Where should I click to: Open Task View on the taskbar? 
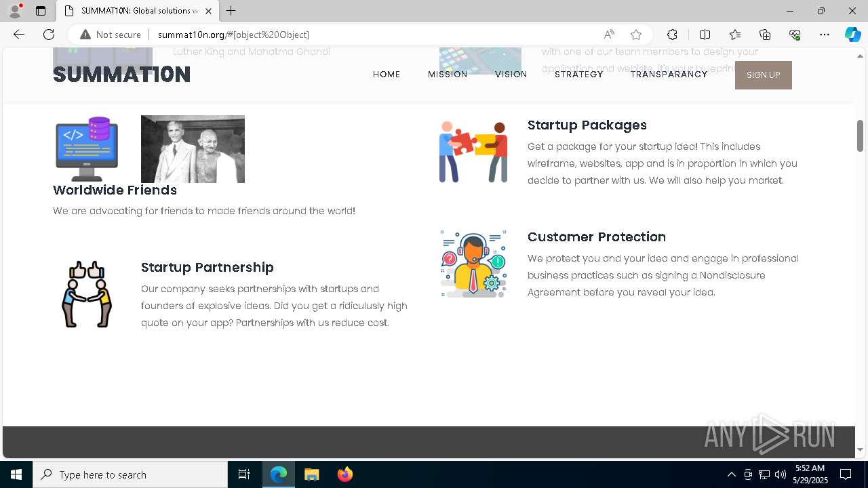point(244,474)
